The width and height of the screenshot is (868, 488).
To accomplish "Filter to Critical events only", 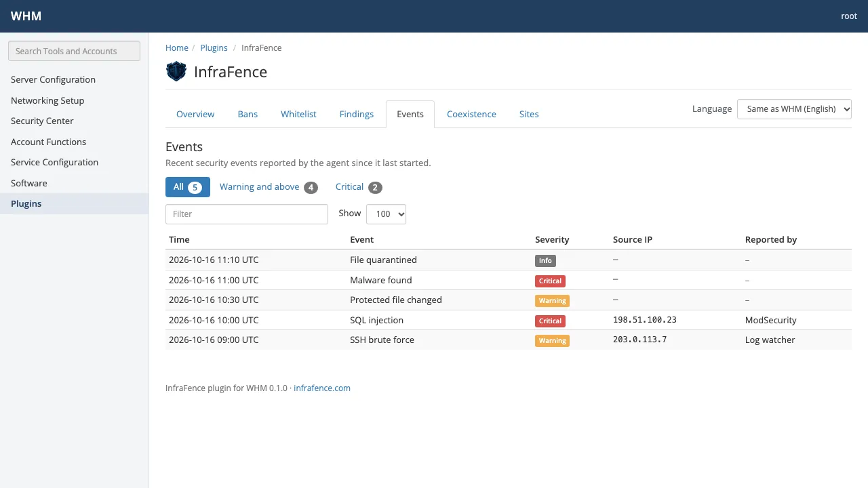I will point(359,187).
